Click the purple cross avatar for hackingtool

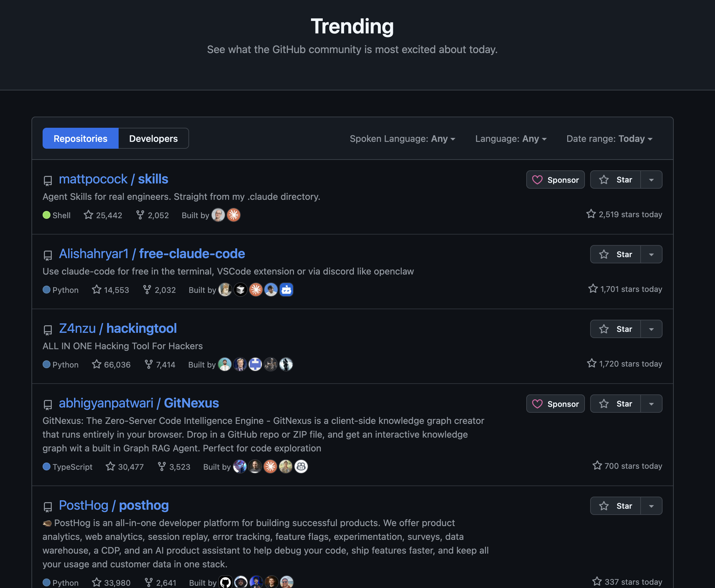[255, 365]
